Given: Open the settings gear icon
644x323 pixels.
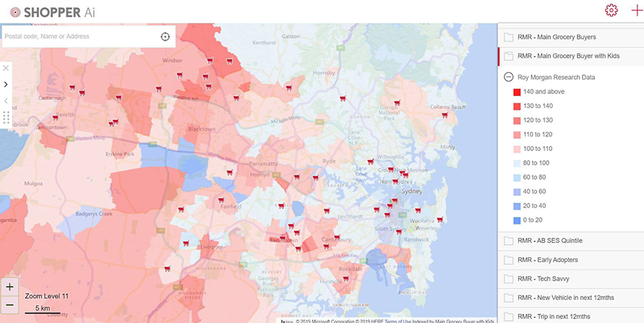Looking at the screenshot, I should coord(610,11).
